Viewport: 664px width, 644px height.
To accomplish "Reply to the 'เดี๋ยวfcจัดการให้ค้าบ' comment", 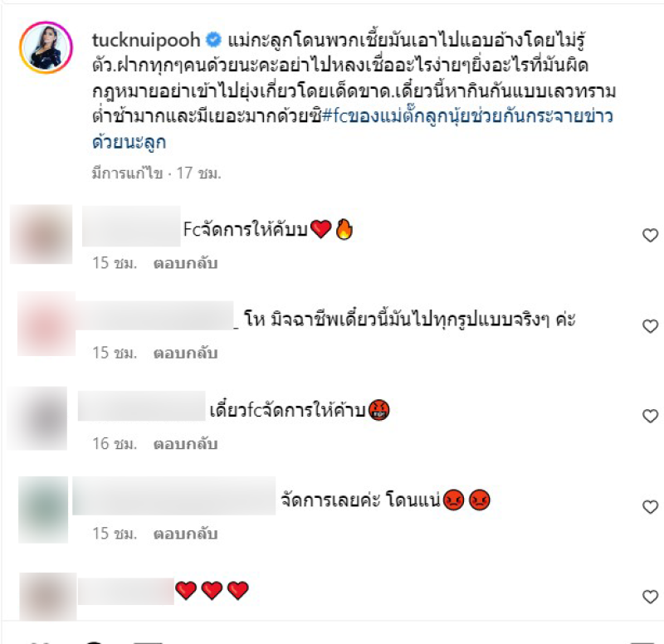I will coord(185,444).
